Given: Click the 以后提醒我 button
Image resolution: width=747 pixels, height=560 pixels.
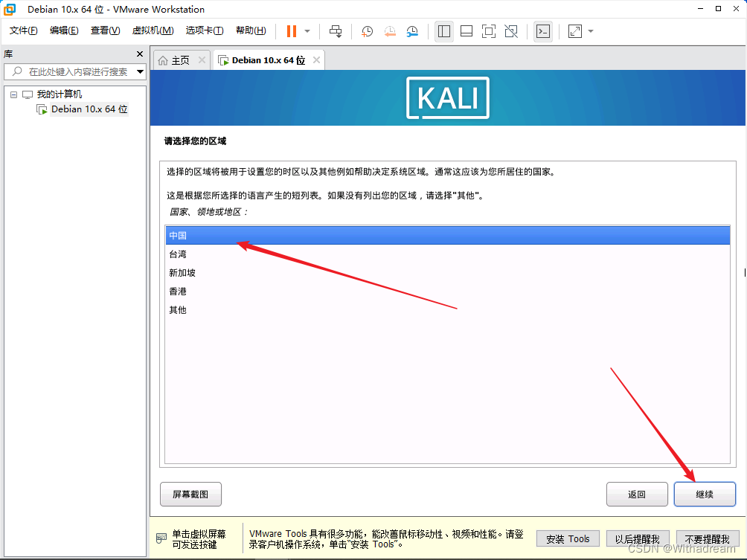Looking at the screenshot, I should click(x=638, y=539).
